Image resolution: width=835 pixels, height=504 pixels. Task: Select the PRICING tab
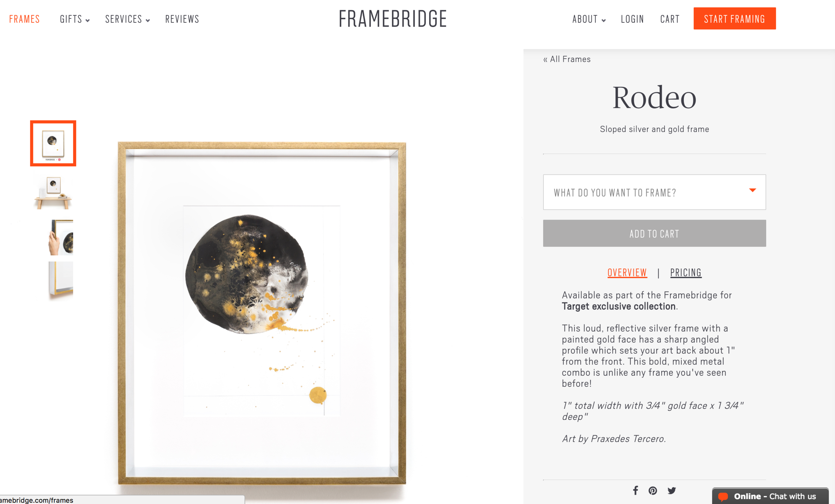(x=686, y=272)
